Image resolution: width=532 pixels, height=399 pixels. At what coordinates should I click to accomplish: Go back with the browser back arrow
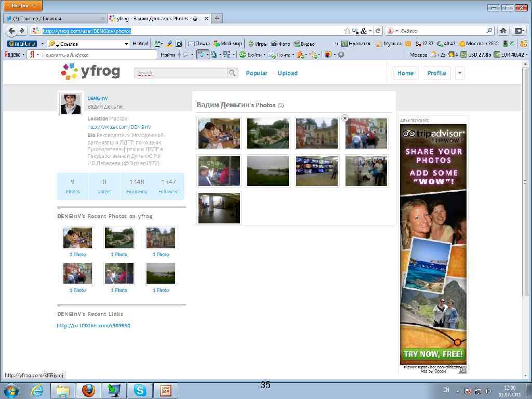click(11, 31)
